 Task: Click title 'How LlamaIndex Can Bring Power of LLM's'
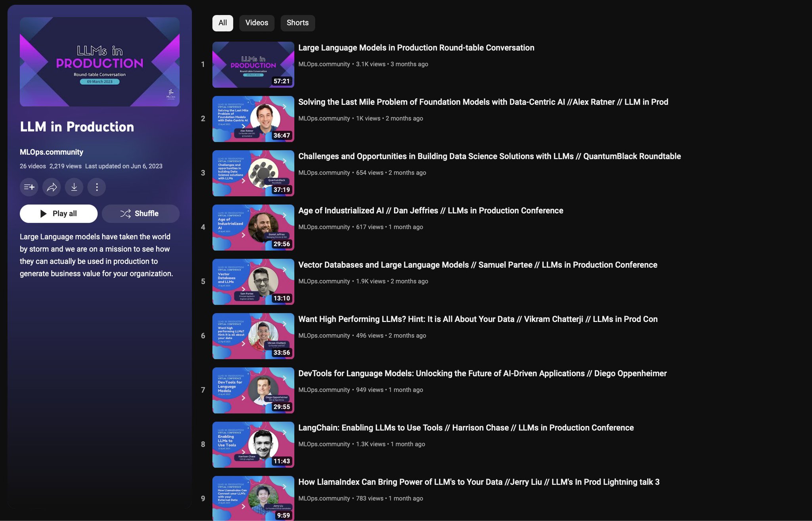tap(479, 483)
